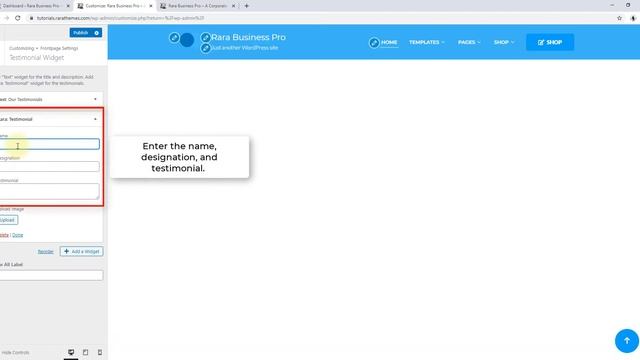Close the Customize browser tab
The image size is (640, 360).
(151, 6)
